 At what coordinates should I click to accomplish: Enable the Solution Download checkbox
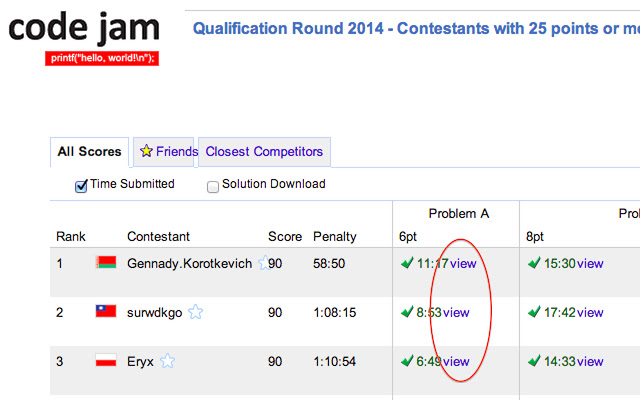213,185
